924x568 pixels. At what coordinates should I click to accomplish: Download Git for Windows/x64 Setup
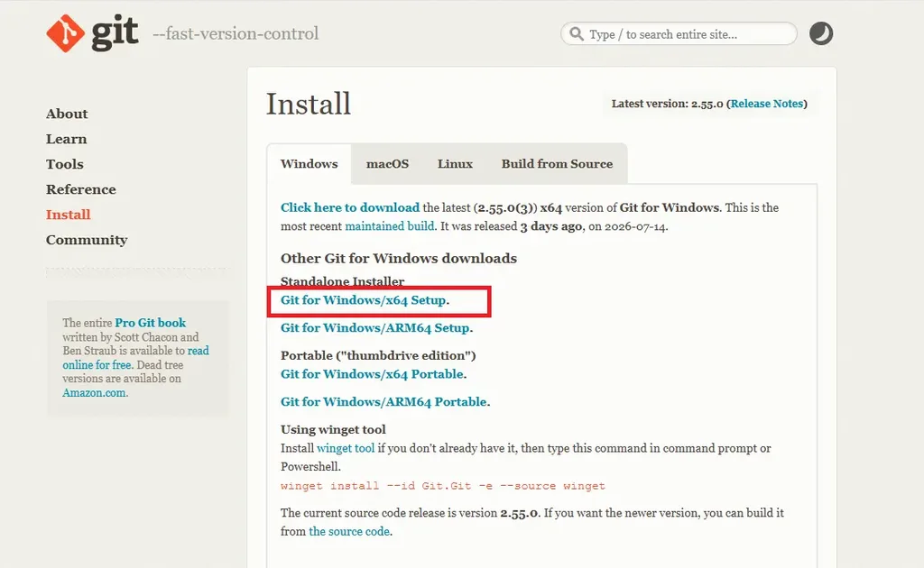pyautogui.click(x=364, y=300)
